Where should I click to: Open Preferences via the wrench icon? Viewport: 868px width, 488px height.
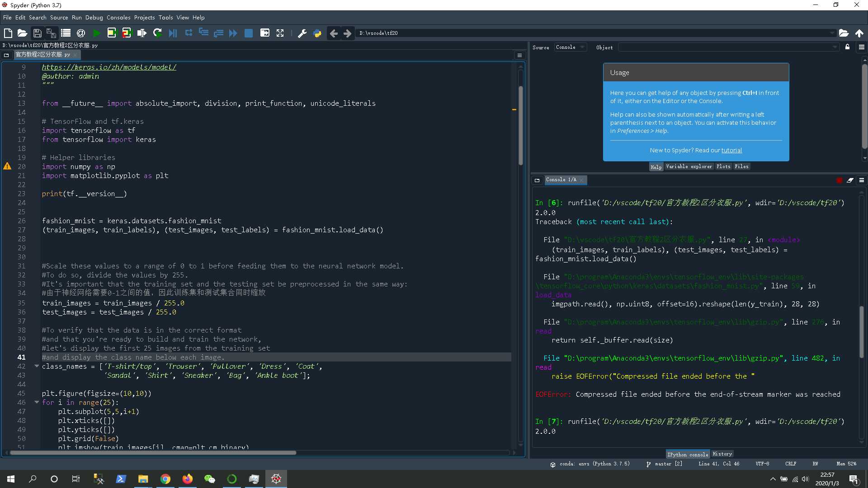(302, 33)
